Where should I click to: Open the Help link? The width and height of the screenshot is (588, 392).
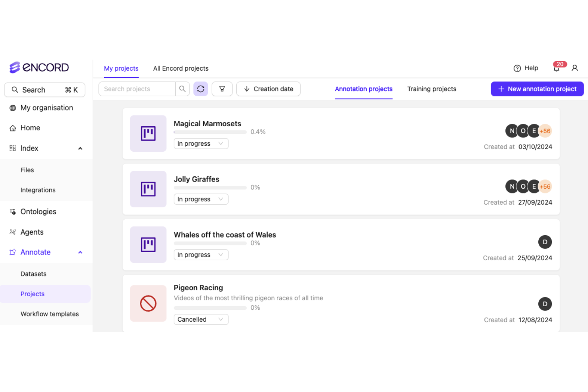click(x=526, y=68)
